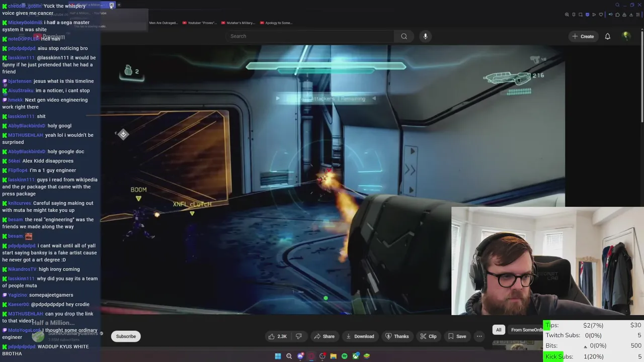The image size is (644, 362).
Task: Open the Men Are Outraged bookmark
Action: (x=163, y=23)
